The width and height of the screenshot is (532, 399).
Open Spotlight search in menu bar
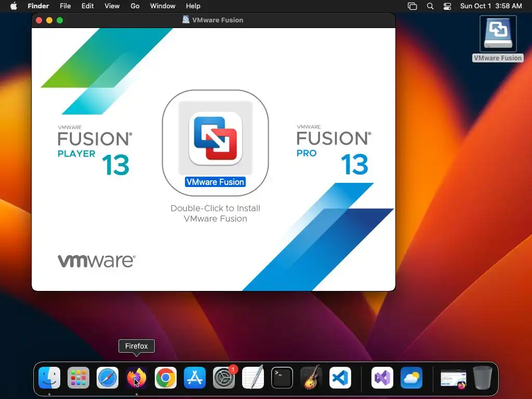click(430, 6)
